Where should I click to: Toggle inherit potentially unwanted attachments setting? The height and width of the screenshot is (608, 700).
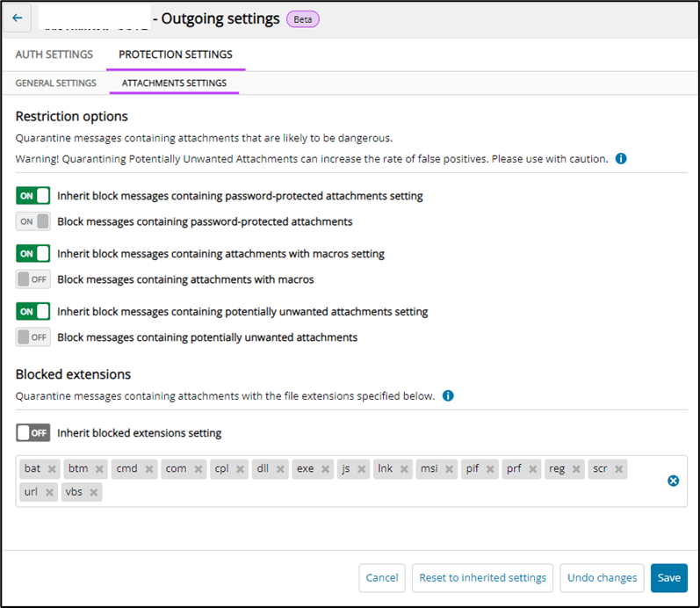[x=33, y=311]
